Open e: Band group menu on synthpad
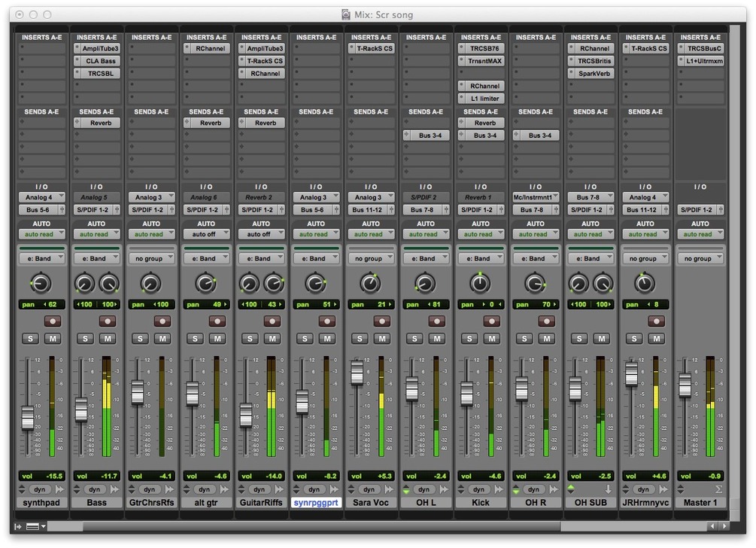This screenshot has height=548, width=756. (x=42, y=258)
